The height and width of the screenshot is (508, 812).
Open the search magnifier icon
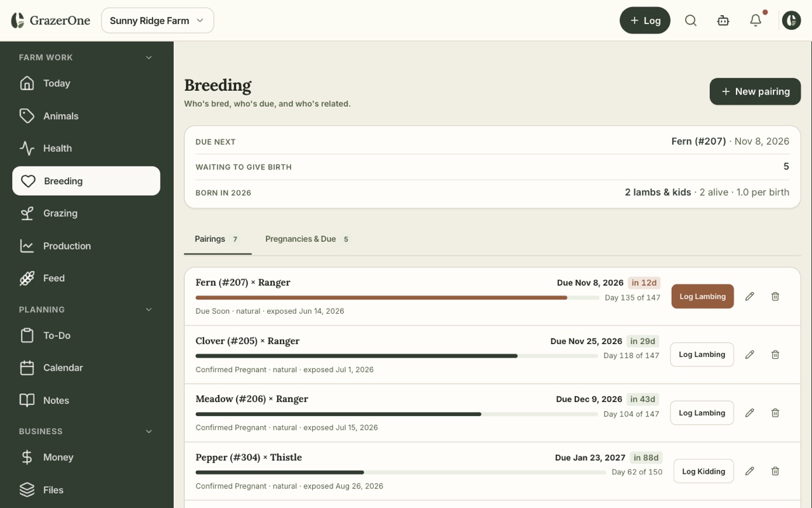[x=691, y=20]
